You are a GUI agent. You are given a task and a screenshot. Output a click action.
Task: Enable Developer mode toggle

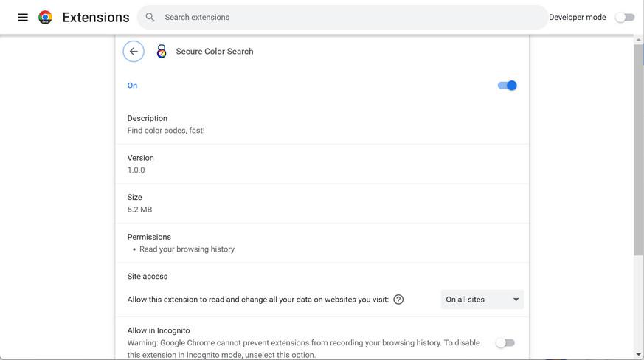click(625, 17)
